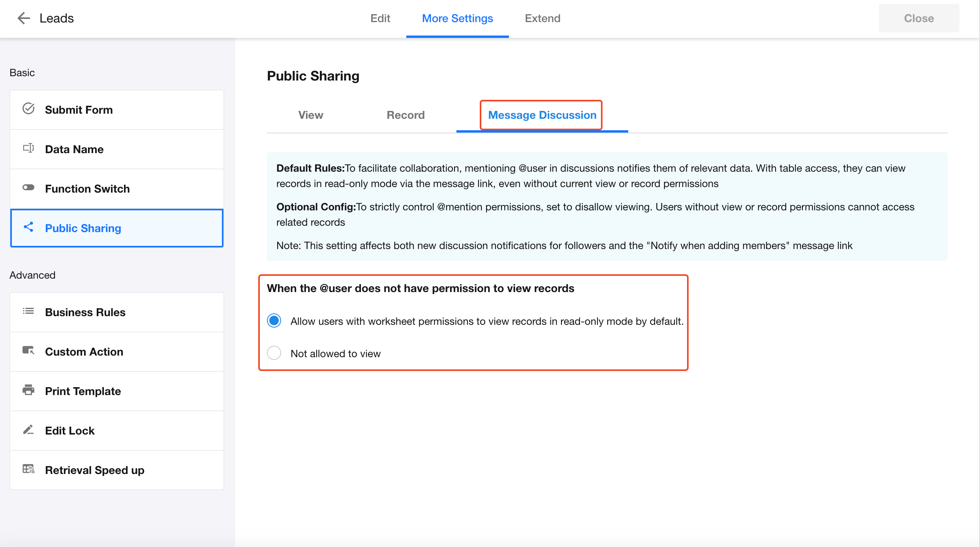Click the Edit Lock pencil icon
The width and height of the screenshot is (980, 547).
tap(28, 429)
